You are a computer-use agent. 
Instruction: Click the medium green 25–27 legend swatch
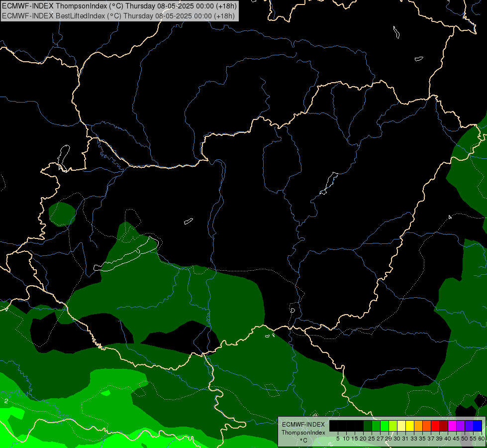click(376, 426)
